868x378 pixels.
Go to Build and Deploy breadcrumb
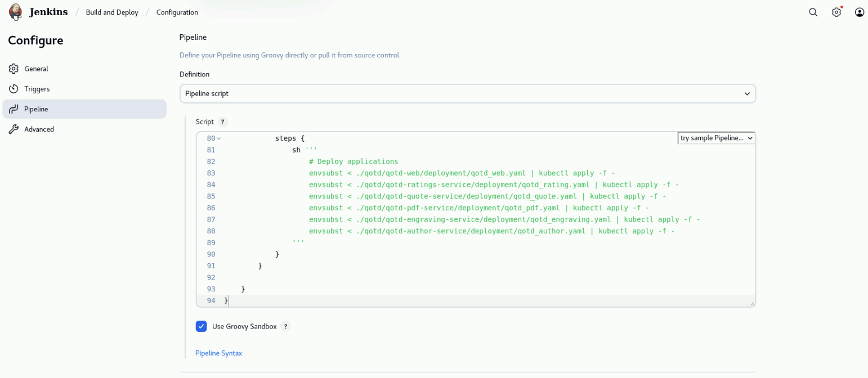point(112,12)
